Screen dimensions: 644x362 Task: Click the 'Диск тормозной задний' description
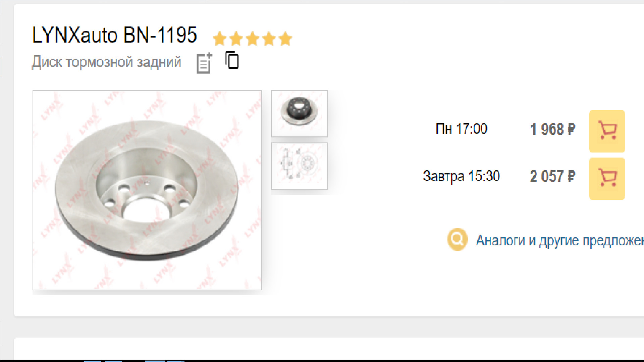[107, 62]
